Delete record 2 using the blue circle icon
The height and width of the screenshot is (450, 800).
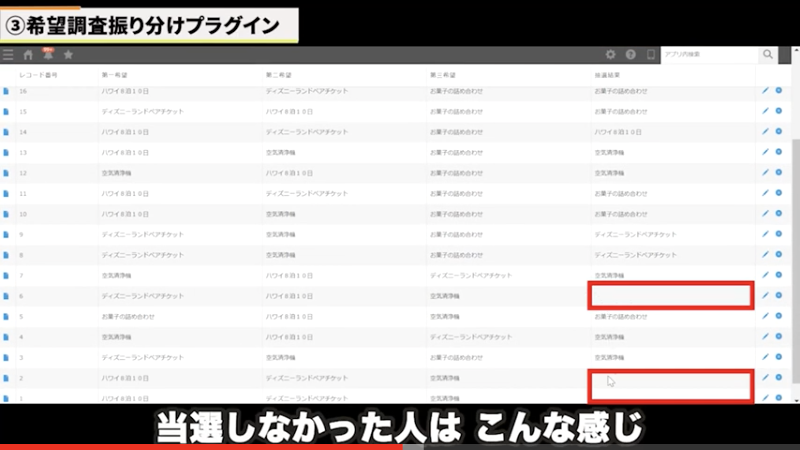click(779, 377)
